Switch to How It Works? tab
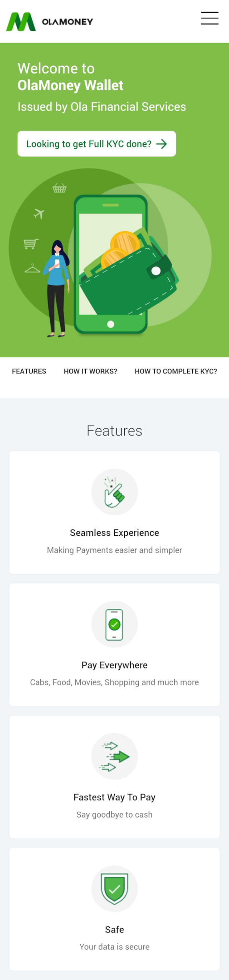 (90, 371)
